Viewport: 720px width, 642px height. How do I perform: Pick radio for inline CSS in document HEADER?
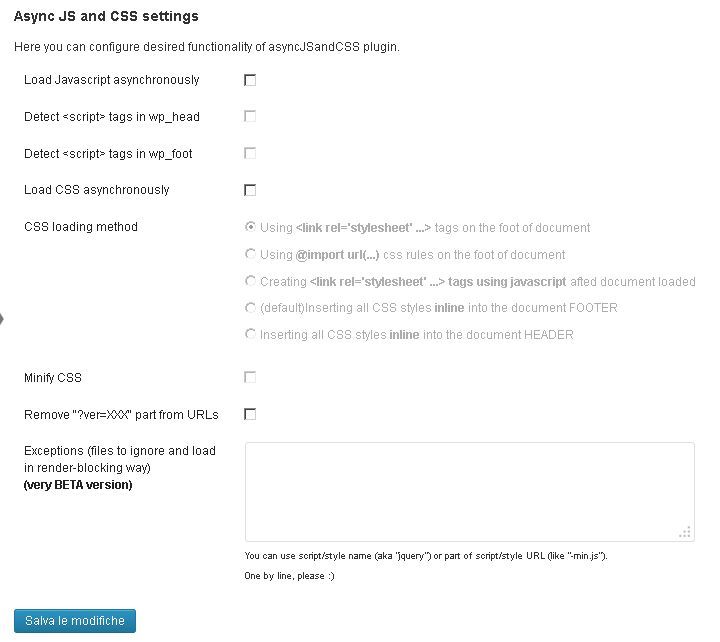pyautogui.click(x=250, y=334)
